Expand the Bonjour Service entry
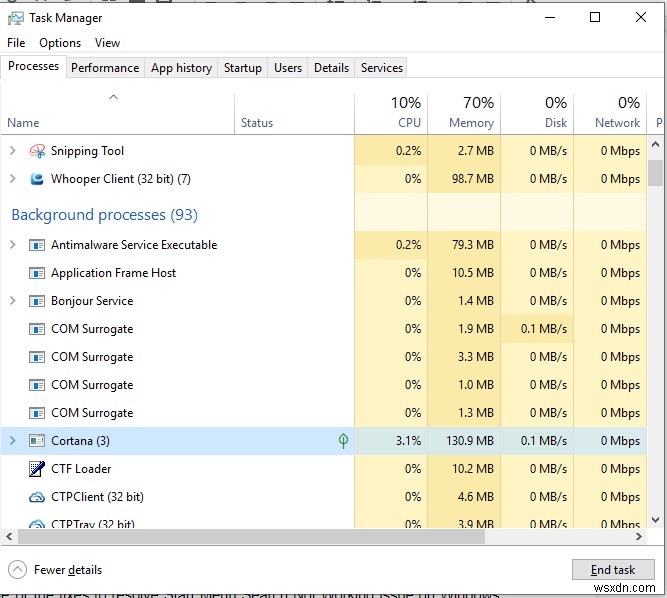Image resolution: width=667 pixels, height=598 pixels. click(13, 301)
